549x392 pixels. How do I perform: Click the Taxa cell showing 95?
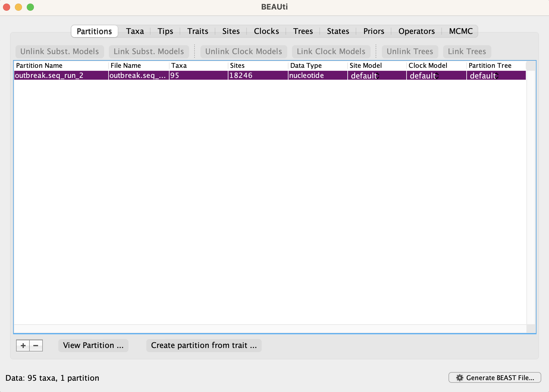point(198,76)
